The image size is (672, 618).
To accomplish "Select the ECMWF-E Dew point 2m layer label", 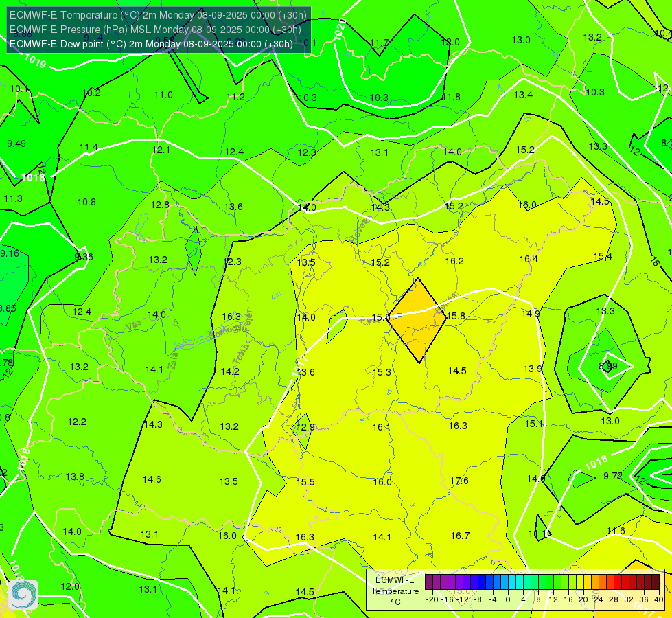I will (151, 44).
